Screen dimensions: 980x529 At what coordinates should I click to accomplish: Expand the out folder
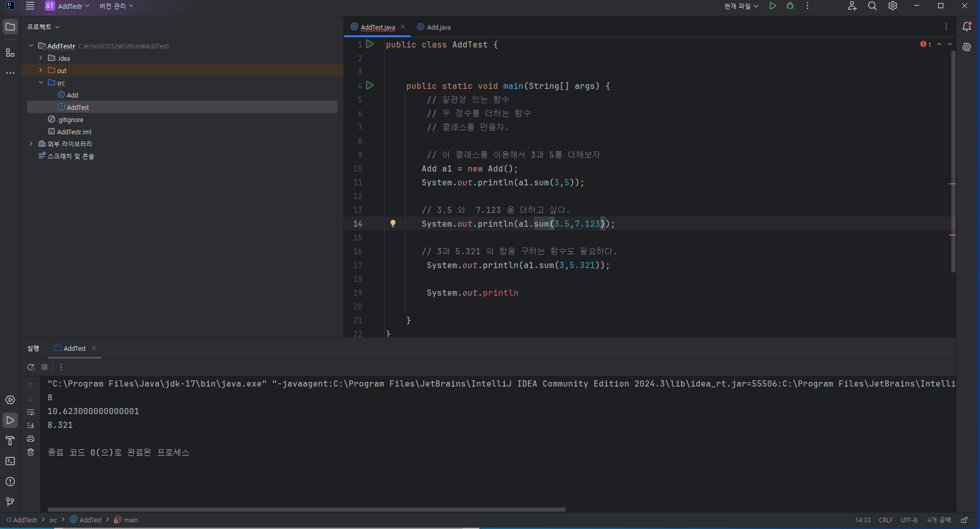[x=41, y=70]
